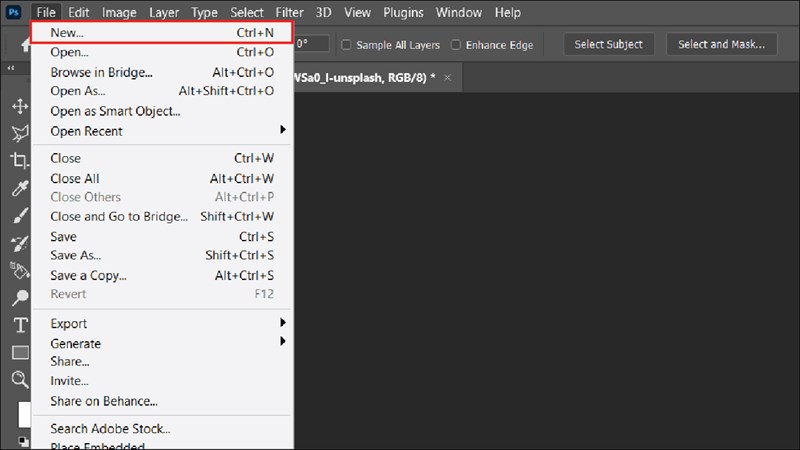This screenshot has width=800, height=450.
Task: Select the Dodge tool
Action: tap(20, 297)
